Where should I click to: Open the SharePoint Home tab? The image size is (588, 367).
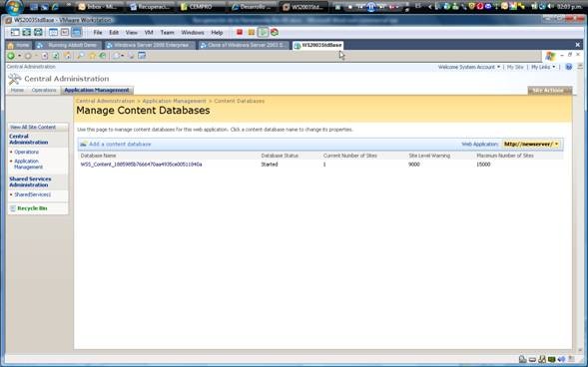point(17,90)
